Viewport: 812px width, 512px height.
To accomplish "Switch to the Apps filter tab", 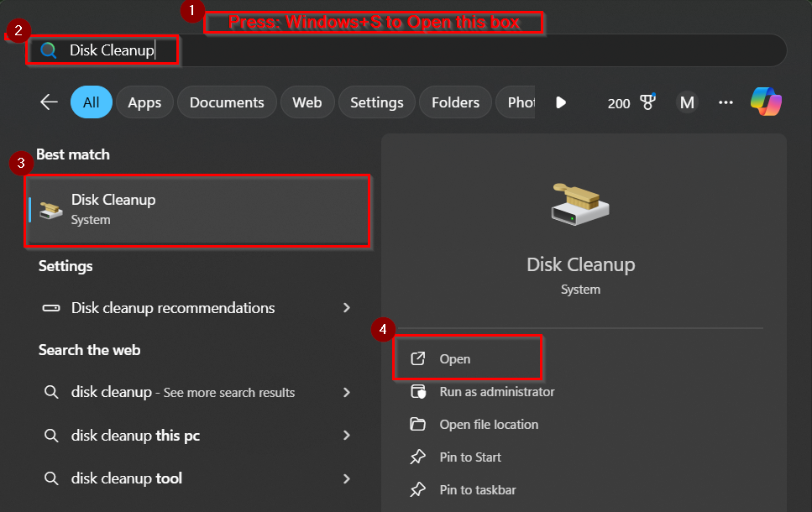I will click(x=144, y=102).
